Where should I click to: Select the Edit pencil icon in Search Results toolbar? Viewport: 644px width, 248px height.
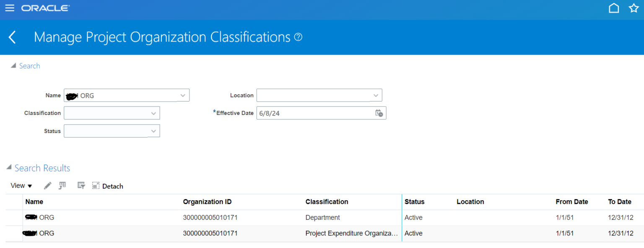coord(47,185)
